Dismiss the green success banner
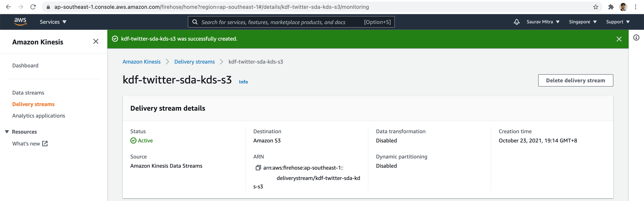This screenshot has width=644, height=201. (619, 39)
